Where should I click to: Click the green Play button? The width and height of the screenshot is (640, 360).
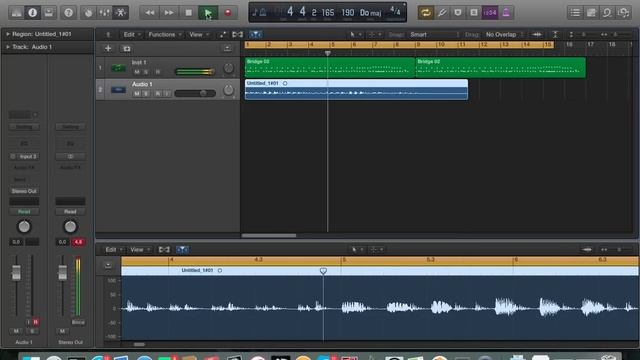208,13
